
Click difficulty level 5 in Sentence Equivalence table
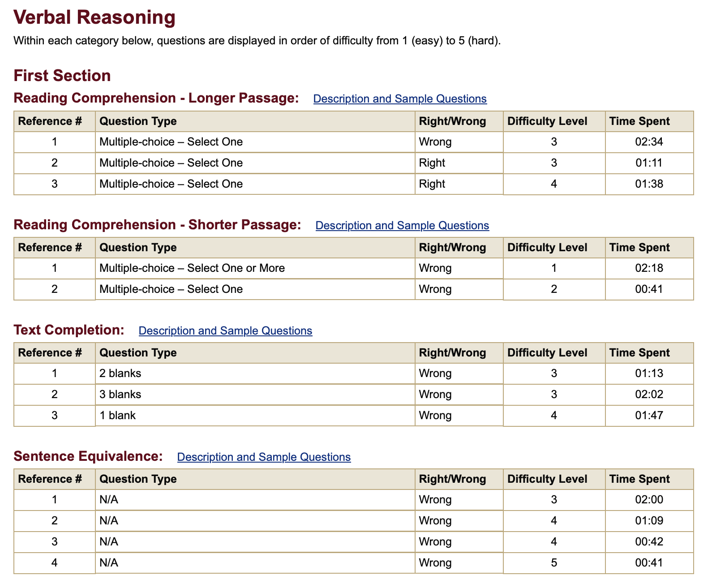[554, 563]
